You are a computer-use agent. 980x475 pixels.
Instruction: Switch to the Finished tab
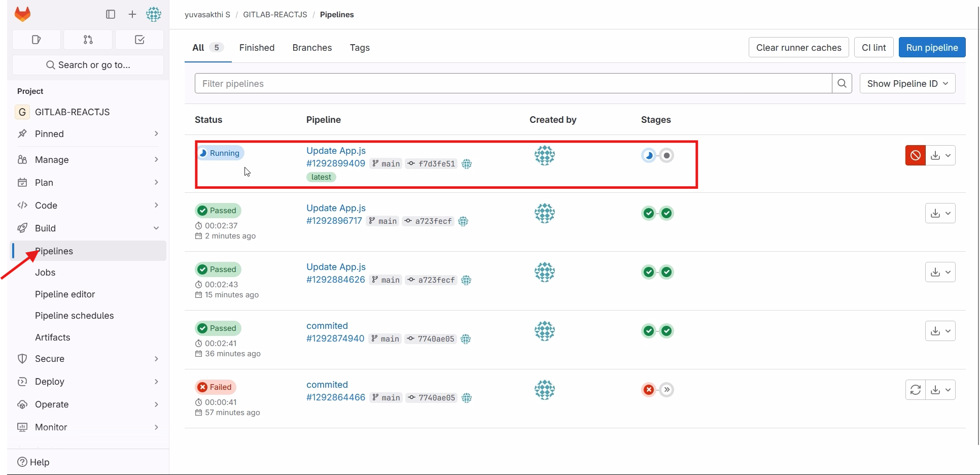257,47
